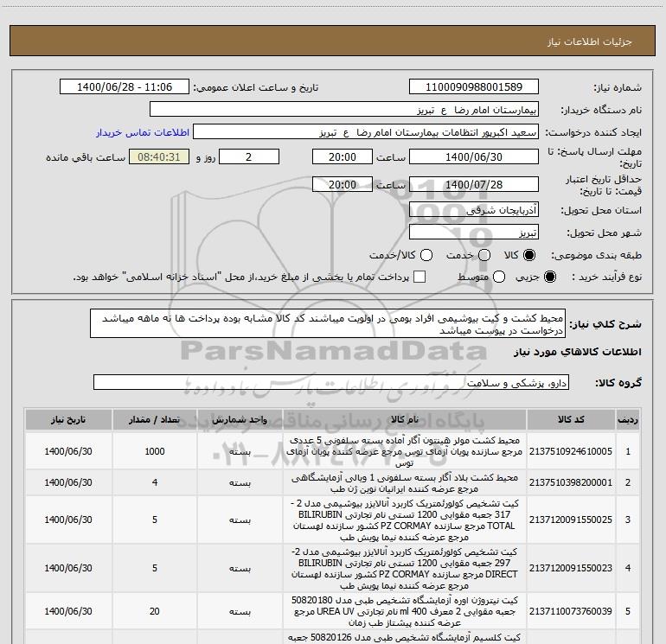Click the تاریخ نیاز column header
666x644 pixels.
[68, 419]
